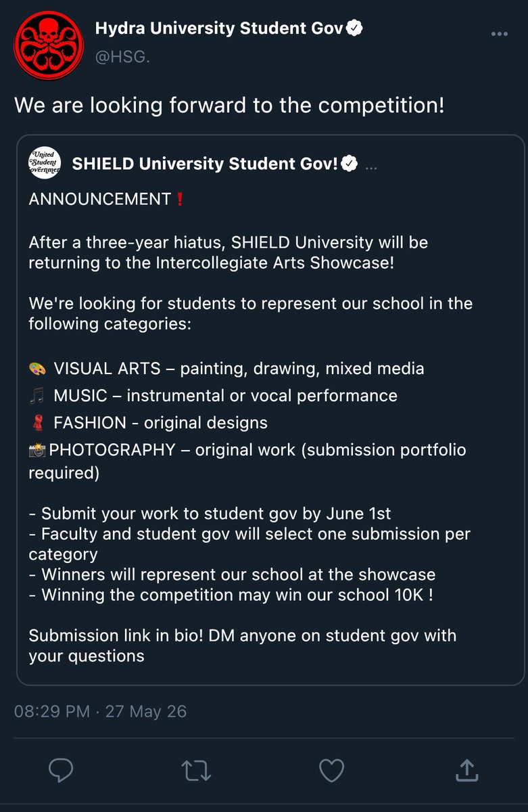
Task: Click Hydra University's verified badge
Action: [x=355, y=28]
